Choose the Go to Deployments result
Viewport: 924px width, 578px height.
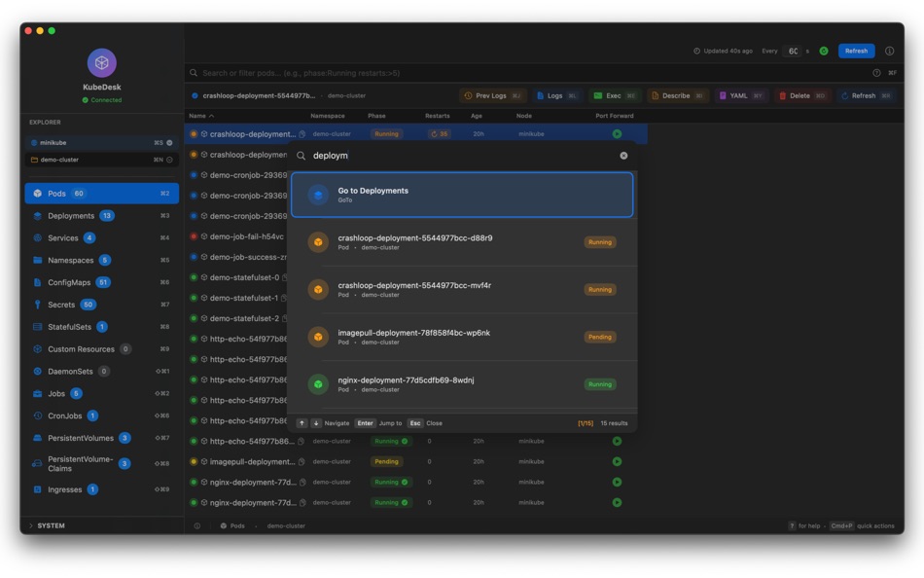pos(461,196)
